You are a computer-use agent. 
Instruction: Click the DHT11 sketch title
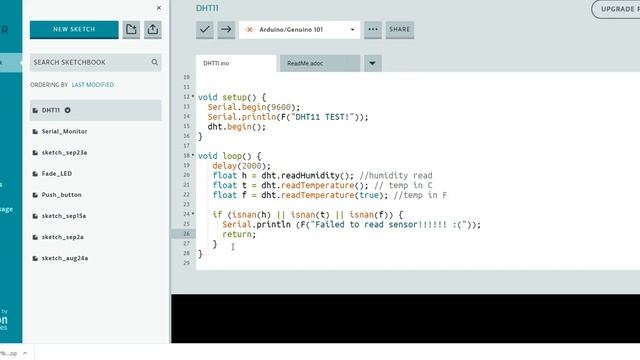(x=207, y=8)
